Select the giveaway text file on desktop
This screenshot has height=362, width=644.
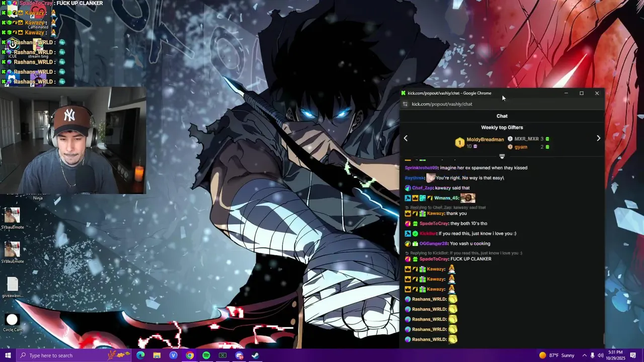click(x=12, y=288)
